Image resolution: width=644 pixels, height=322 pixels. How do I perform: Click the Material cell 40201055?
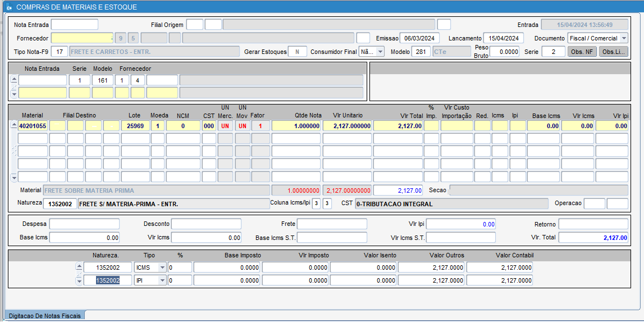[33, 126]
